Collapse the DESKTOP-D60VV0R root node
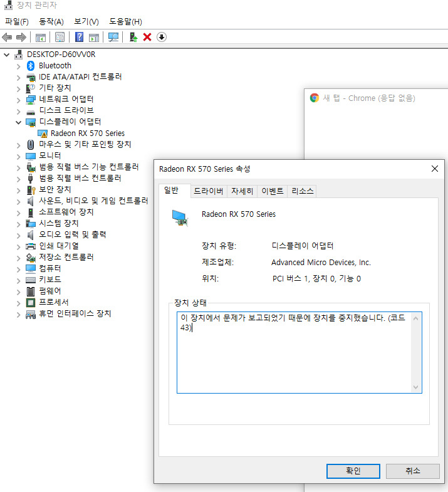Viewport: 448px width, 492px height. pyautogui.click(x=7, y=55)
